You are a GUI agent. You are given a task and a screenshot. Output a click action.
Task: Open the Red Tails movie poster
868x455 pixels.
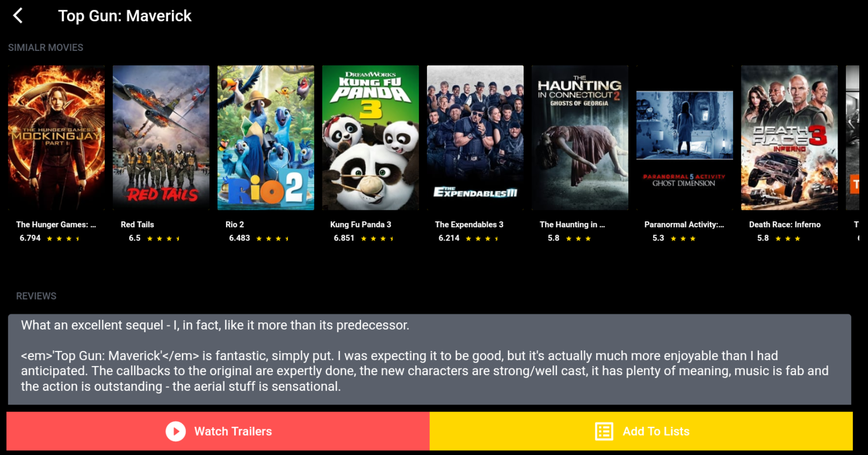point(161,138)
